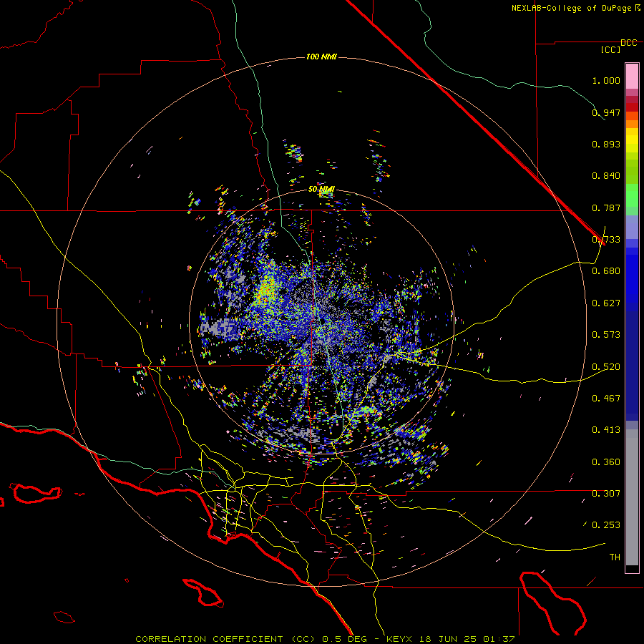The height and width of the screenshot is (644, 644).
Task: Select the 0.253 legend value
Action: point(606,525)
